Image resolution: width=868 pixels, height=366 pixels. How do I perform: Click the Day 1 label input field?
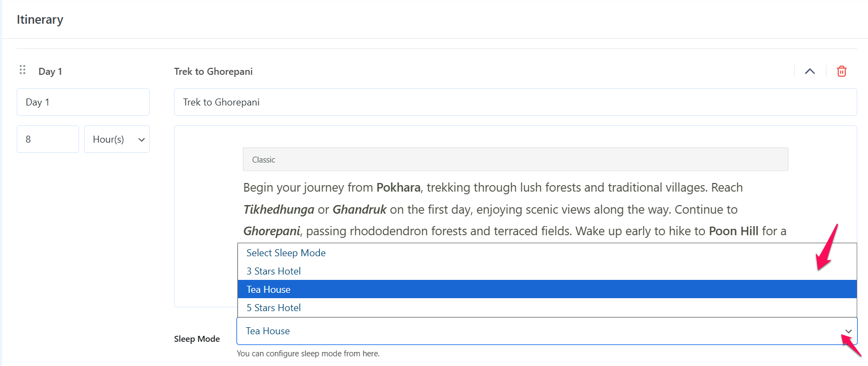click(83, 102)
